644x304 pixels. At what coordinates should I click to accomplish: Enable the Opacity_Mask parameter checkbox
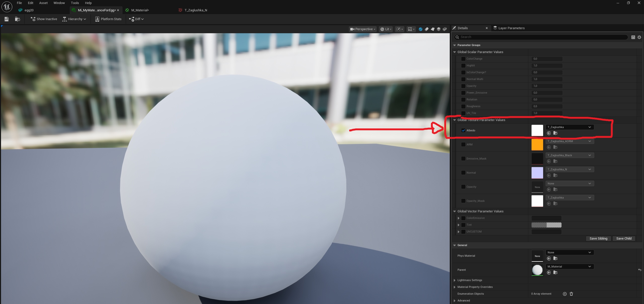(x=463, y=201)
